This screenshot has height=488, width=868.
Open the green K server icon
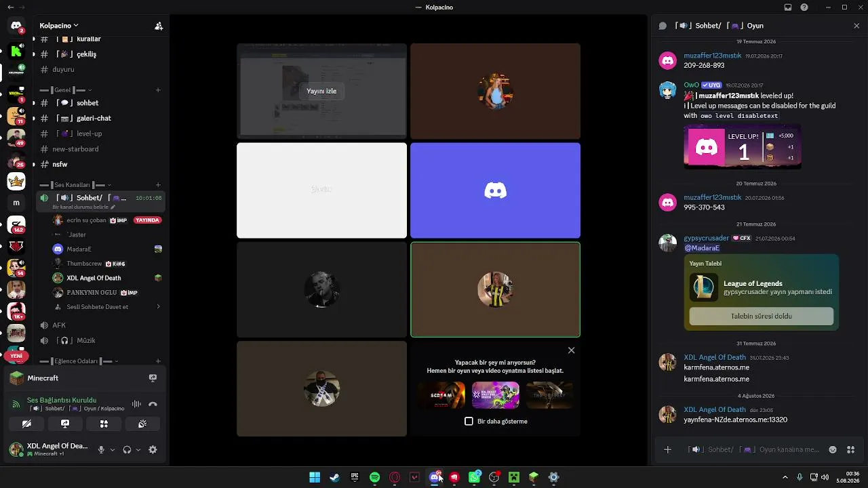16,51
